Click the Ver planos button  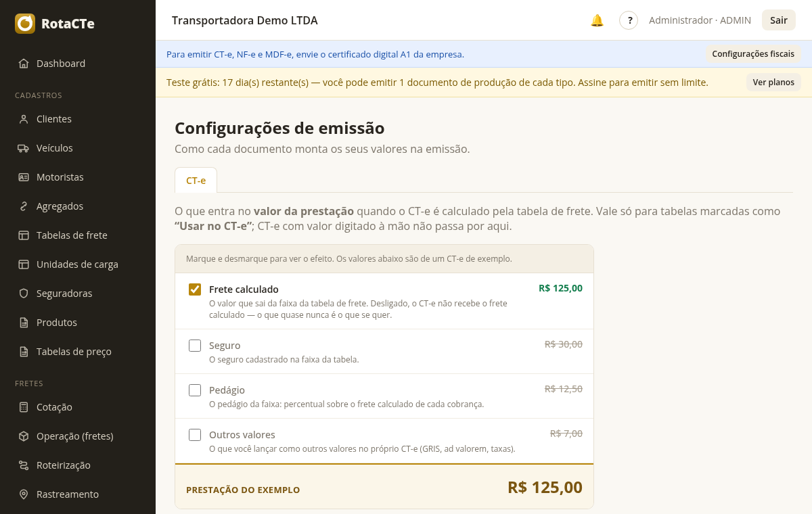pyautogui.click(x=773, y=83)
